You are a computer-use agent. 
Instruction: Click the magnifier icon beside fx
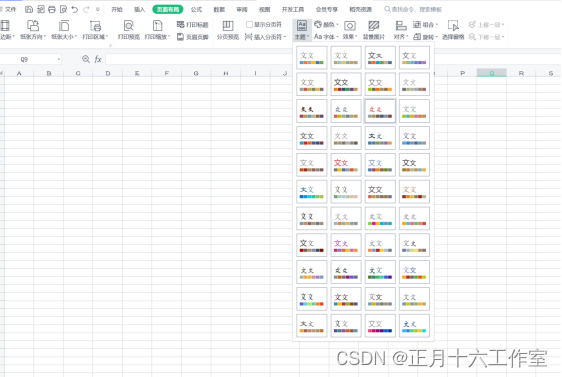pos(86,59)
